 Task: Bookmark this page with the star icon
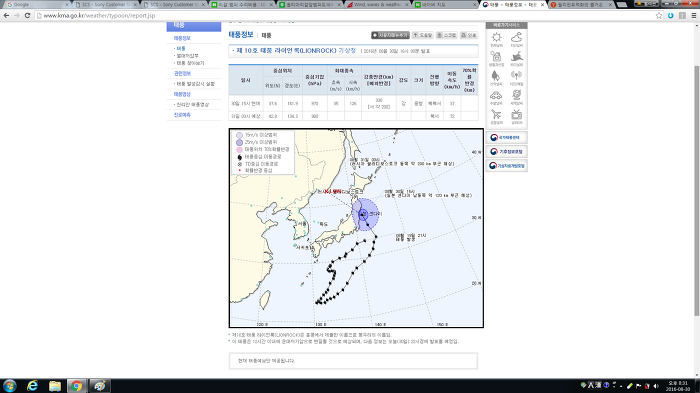tap(659, 15)
